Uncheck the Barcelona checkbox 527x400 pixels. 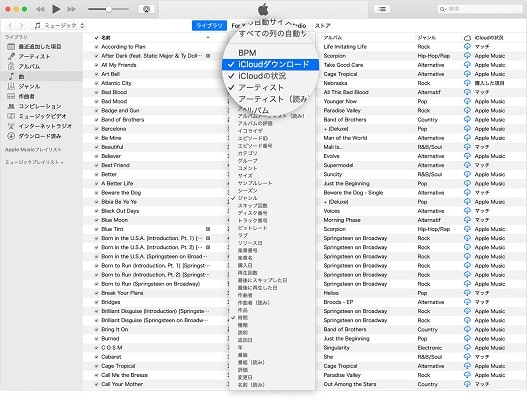coord(96,129)
